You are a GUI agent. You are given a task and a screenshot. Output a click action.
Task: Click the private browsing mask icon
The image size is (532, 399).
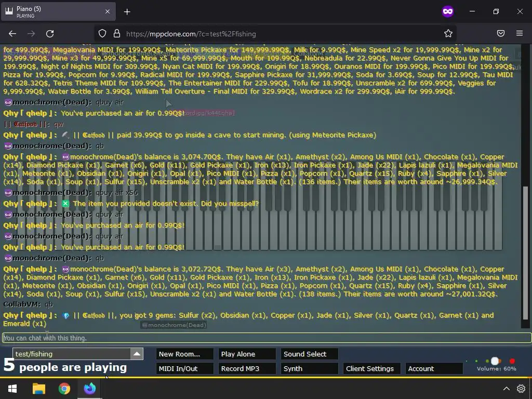tap(447, 11)
